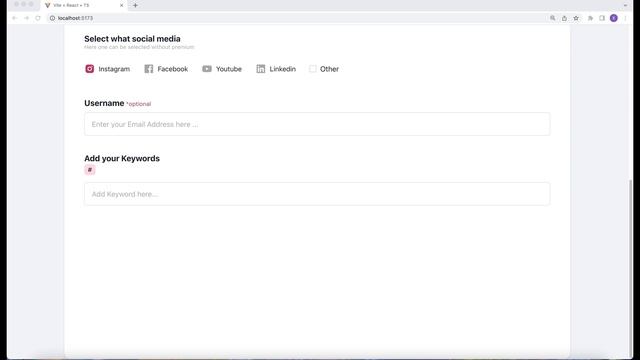Open the share page icon
The width and height of the screenshot is (640, 360).
[x=564, y=18]
